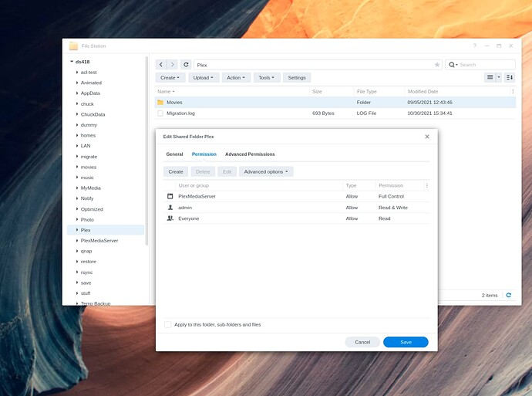This screenshot has height=396, width=532.
Task: Go forward with the right arrow navigation button
Action: coord(173,65)
